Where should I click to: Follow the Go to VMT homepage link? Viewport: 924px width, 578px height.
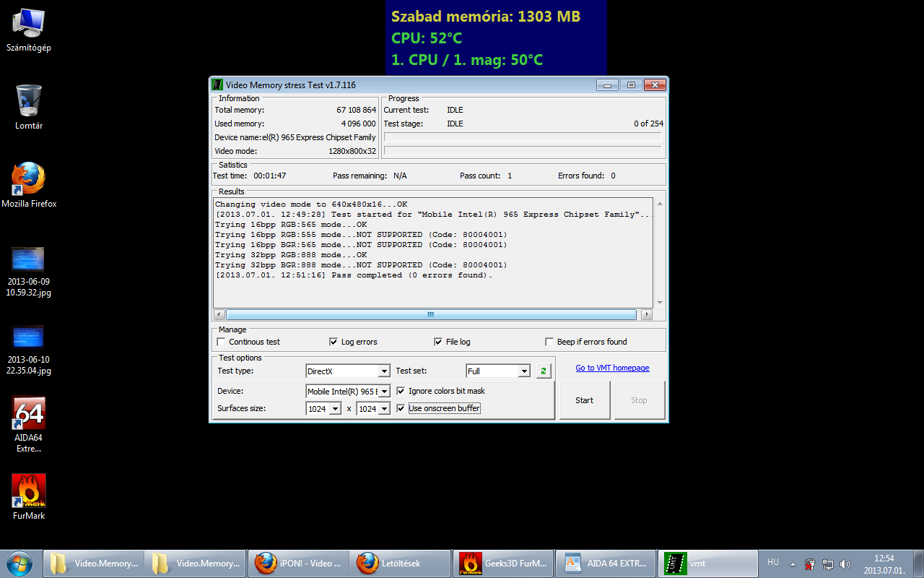(x=612, y=368)
